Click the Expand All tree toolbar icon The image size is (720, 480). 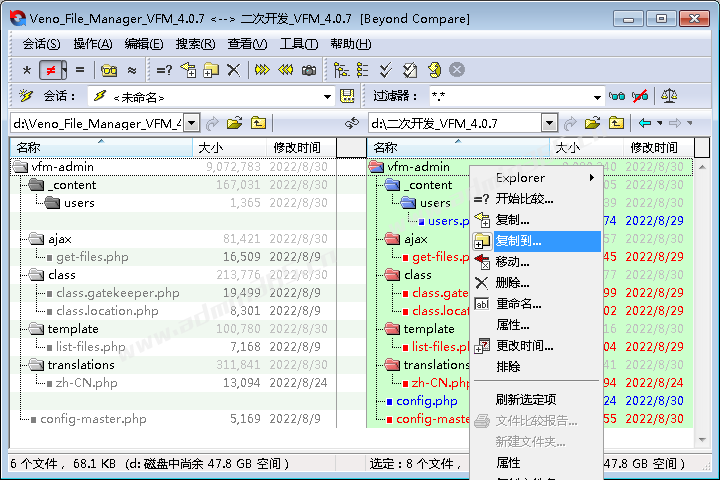pos(341,70)
